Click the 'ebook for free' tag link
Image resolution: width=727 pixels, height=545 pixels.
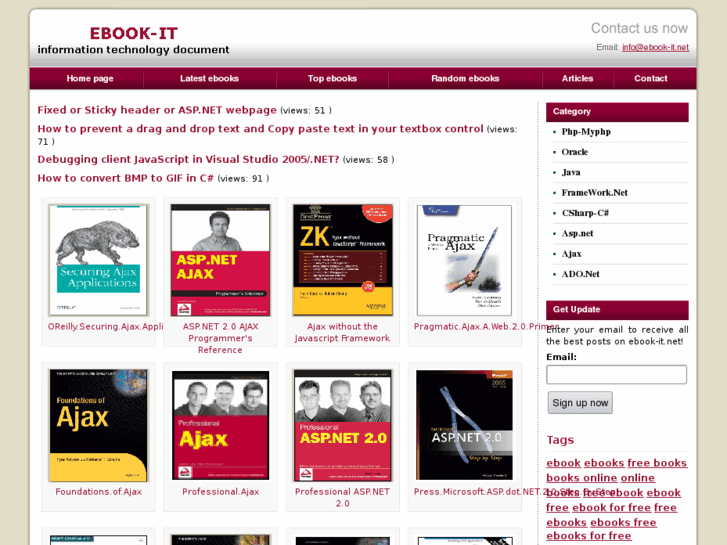[x=611, y=507]
